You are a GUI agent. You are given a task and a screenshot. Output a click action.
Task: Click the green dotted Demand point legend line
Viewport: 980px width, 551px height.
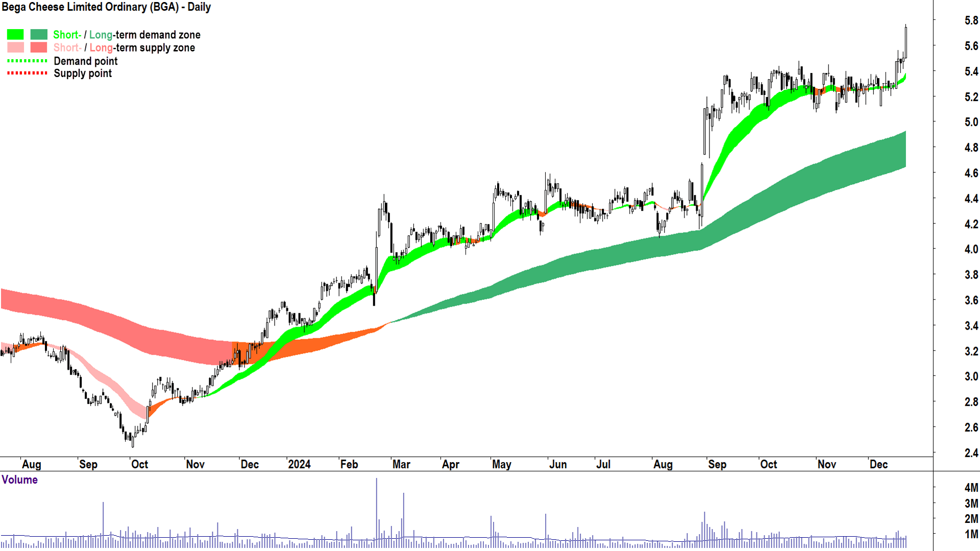(x=27, y=61)
